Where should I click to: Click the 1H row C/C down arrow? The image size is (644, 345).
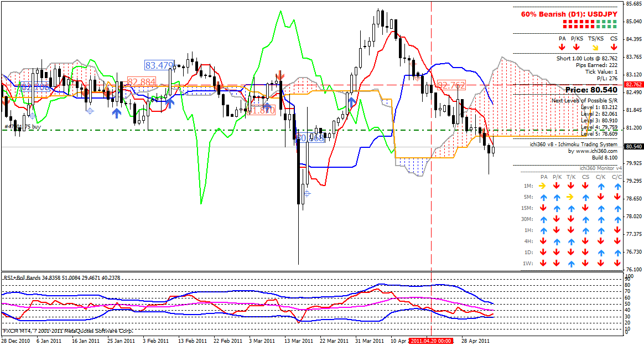pos(617,230)
